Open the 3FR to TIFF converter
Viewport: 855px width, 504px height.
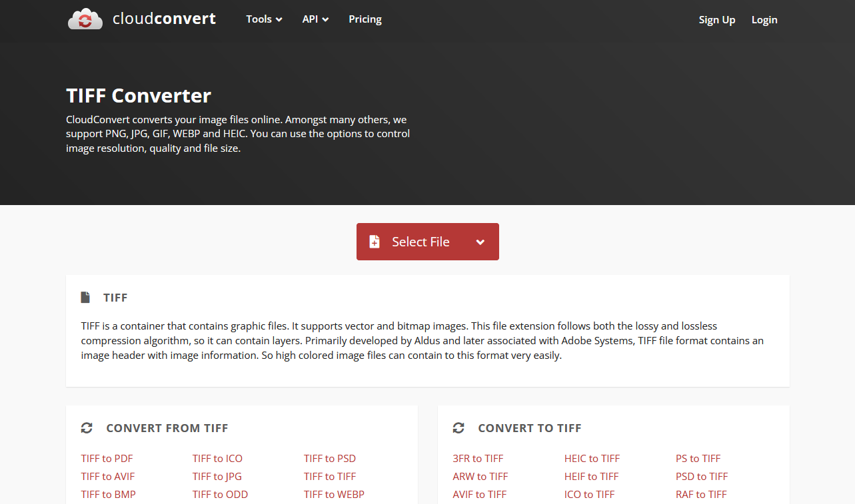coord(478,458)
